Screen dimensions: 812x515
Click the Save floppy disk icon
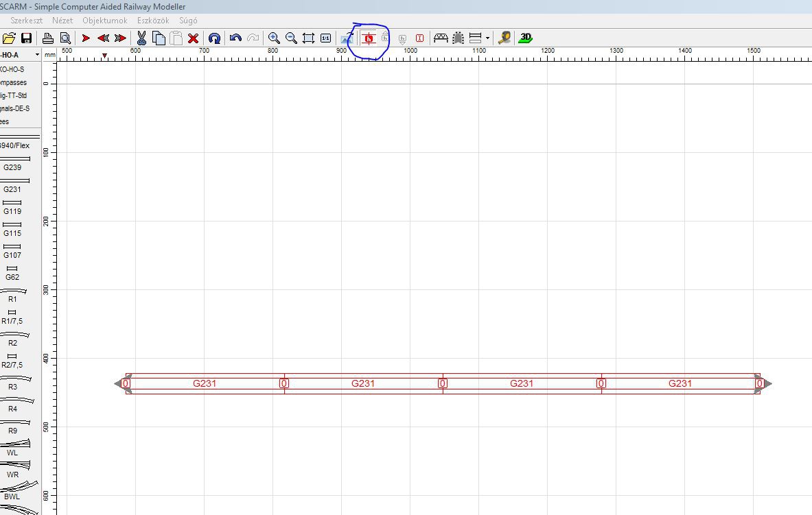coord(27,38)
